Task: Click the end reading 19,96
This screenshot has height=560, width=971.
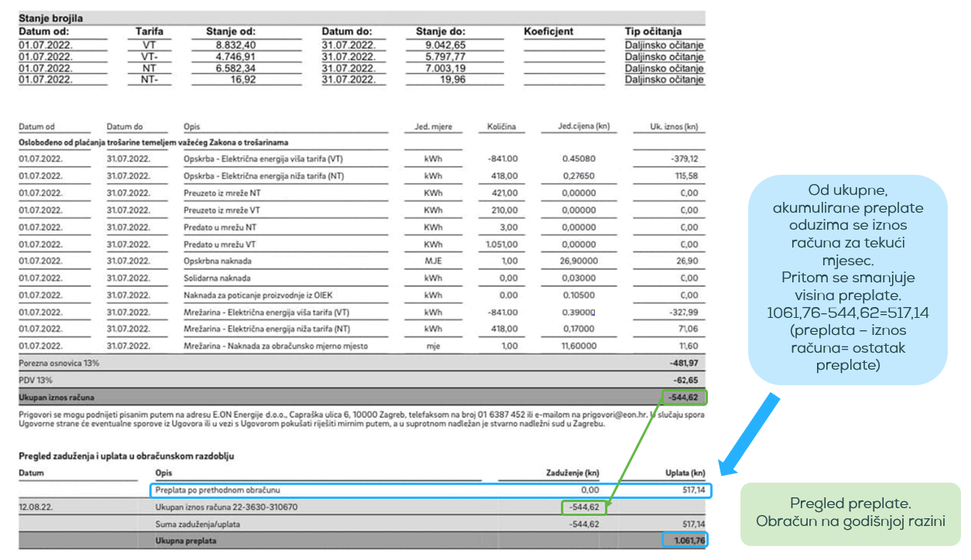Action: click(453, 80)
